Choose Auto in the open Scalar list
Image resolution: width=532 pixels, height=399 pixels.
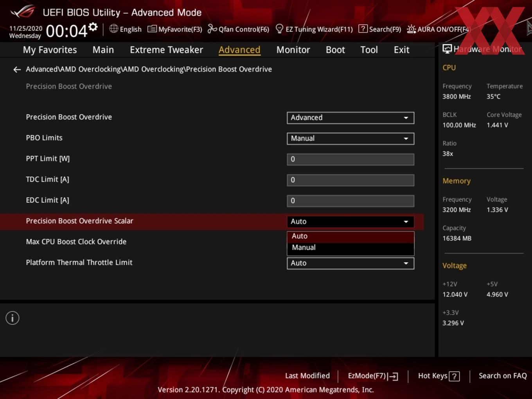350,236
